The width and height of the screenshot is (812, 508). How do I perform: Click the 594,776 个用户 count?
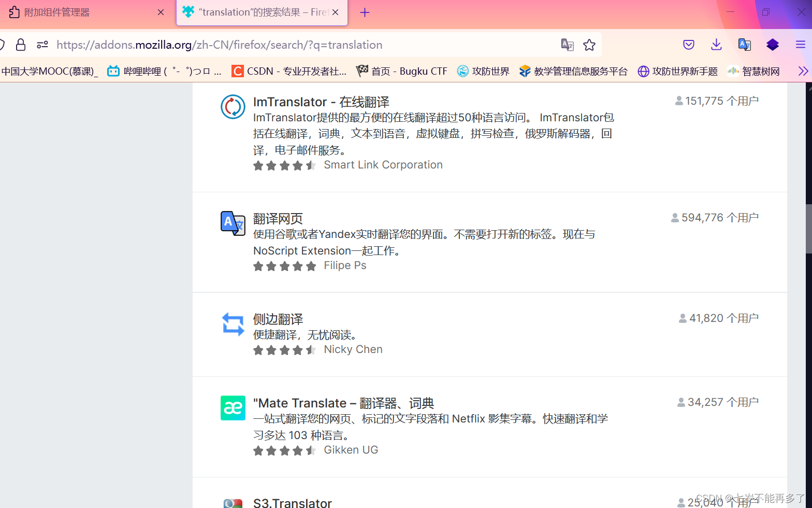coord(715,218)
